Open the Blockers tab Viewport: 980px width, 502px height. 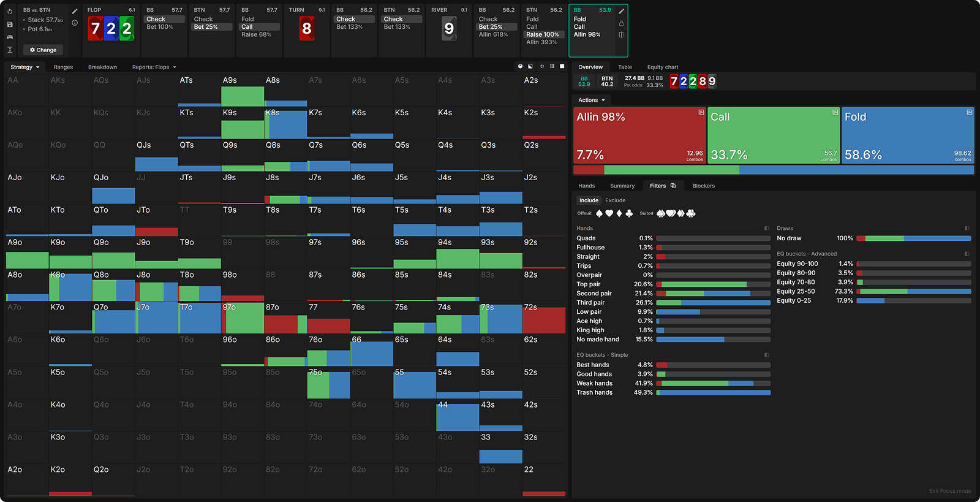(x=703, y=186)
